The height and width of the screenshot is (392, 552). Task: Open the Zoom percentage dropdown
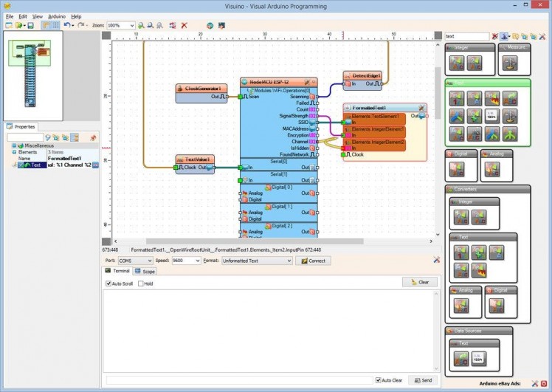[x=132, y=25]
